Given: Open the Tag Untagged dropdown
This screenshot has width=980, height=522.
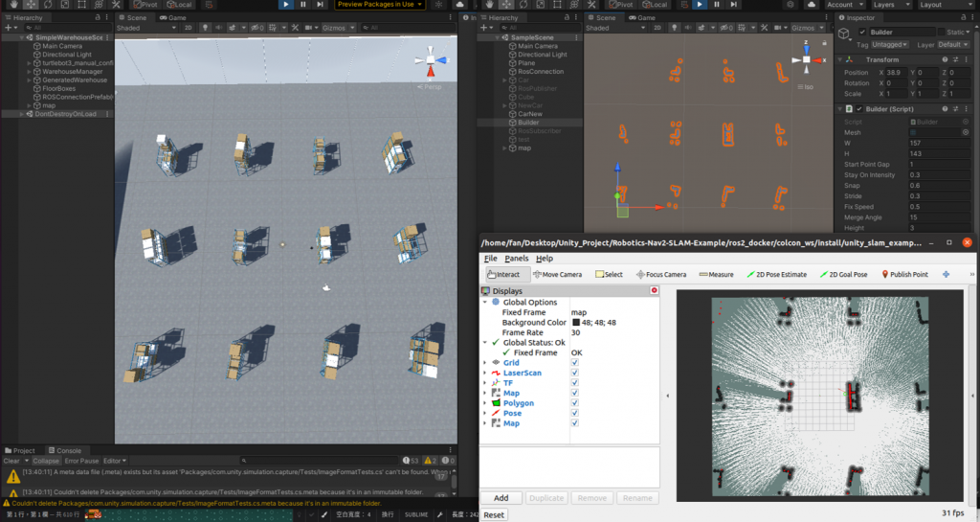Looking at the screenshot, I should 891,44.
